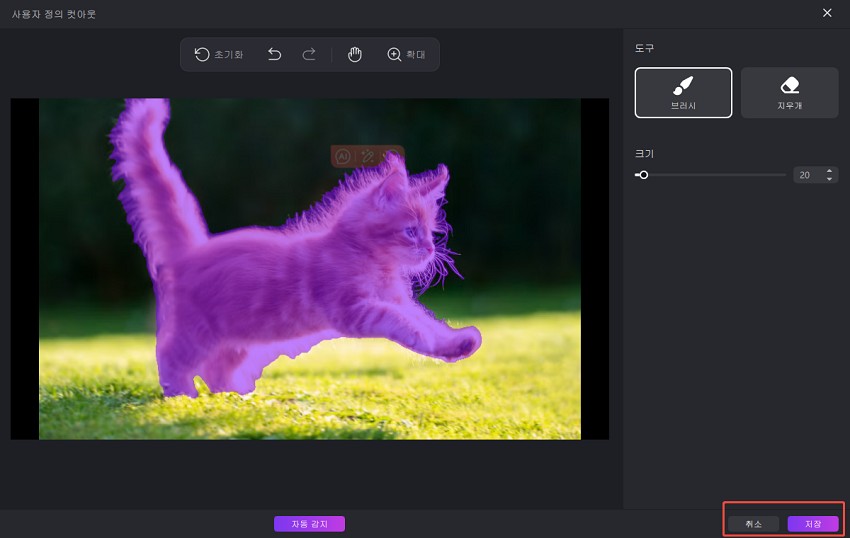Click the 취소 cancel button
This screenshot has width=850, height=538.
pyautogui.click(x=754, y=524)
